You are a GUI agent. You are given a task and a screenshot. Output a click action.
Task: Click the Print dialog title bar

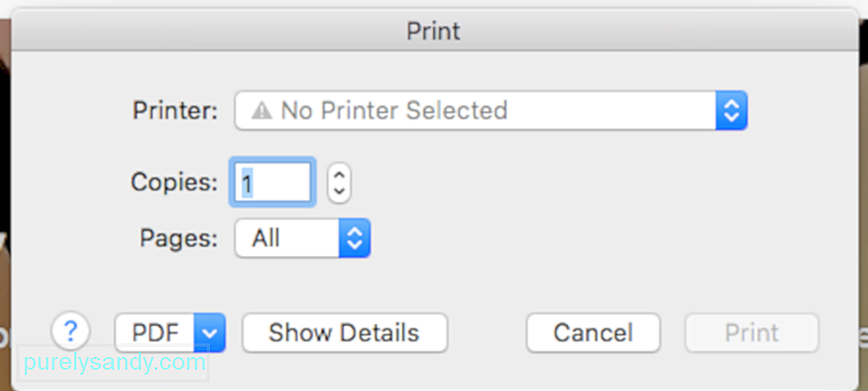434,31
